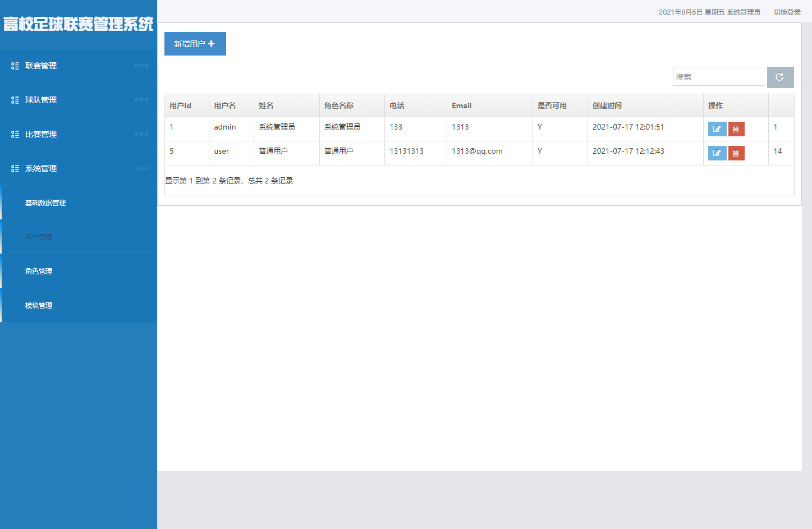Click the list icon next to 球队管理
This screenshot has width=812, height=529.
[x=15, y=100]
